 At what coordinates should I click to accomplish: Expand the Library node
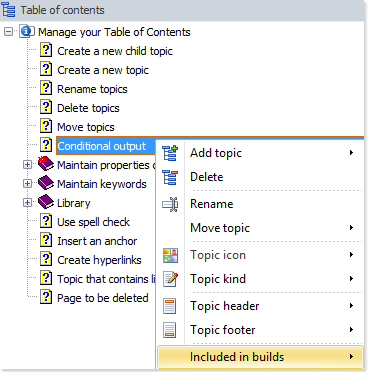coord(27,203)
